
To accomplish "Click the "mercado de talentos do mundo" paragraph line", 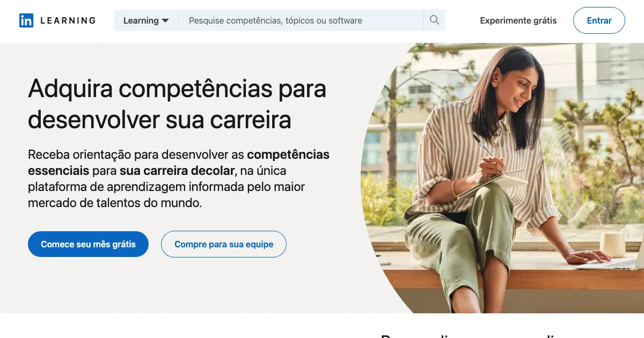I will pyautogui.click(x=115, y=203).
